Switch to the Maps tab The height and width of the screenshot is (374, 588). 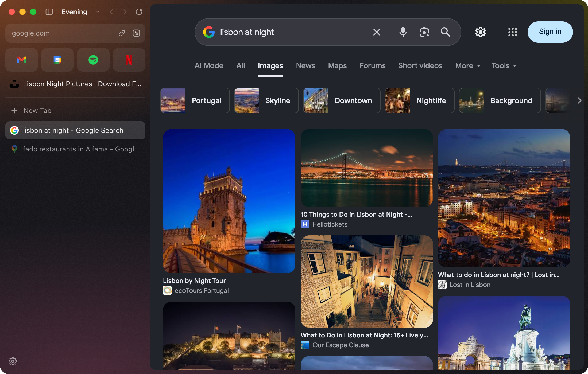point(337,66)
